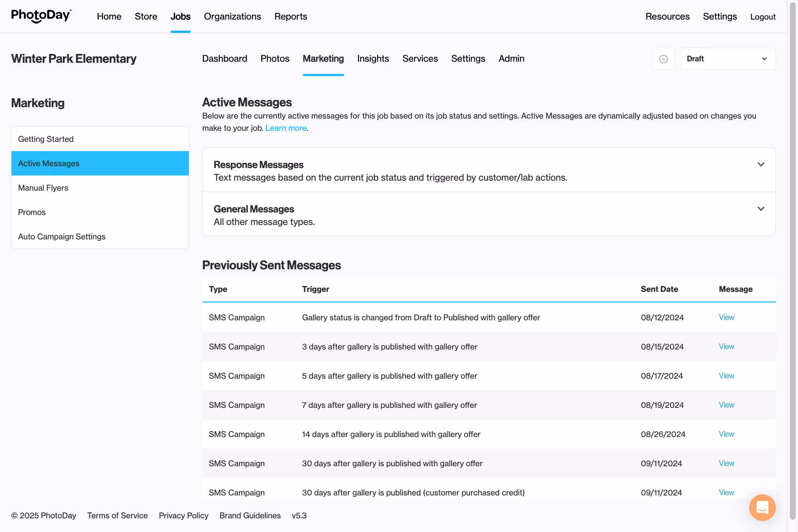Screen dimensions: 798x532
Task: Click the v5.3 version label
Action: click(299, 515)
